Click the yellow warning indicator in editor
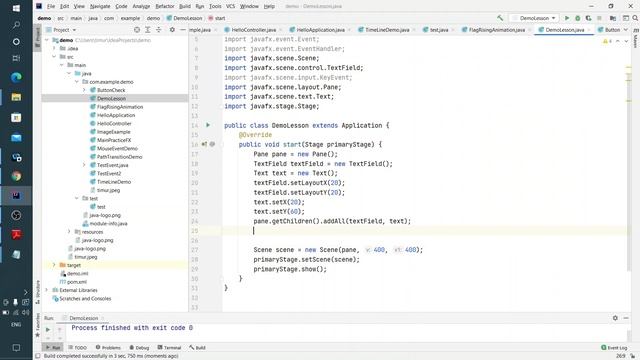 pyautogui.click(x=607, y=41)
